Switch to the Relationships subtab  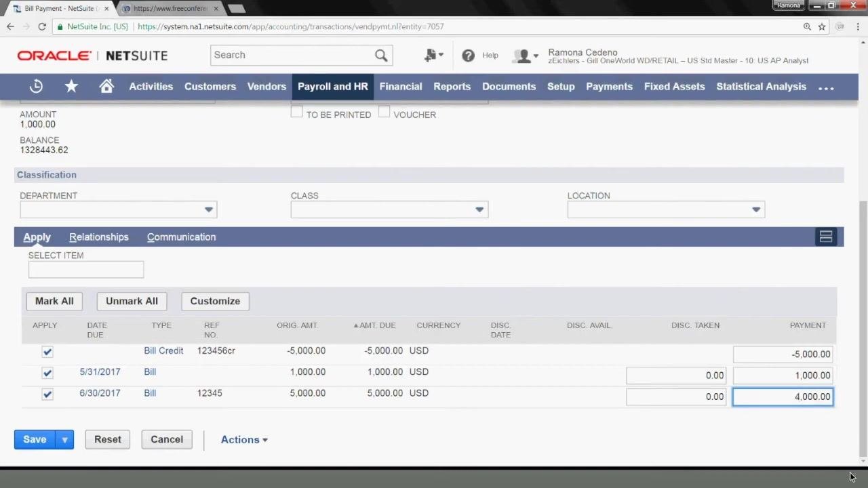(x=99, y=237)
